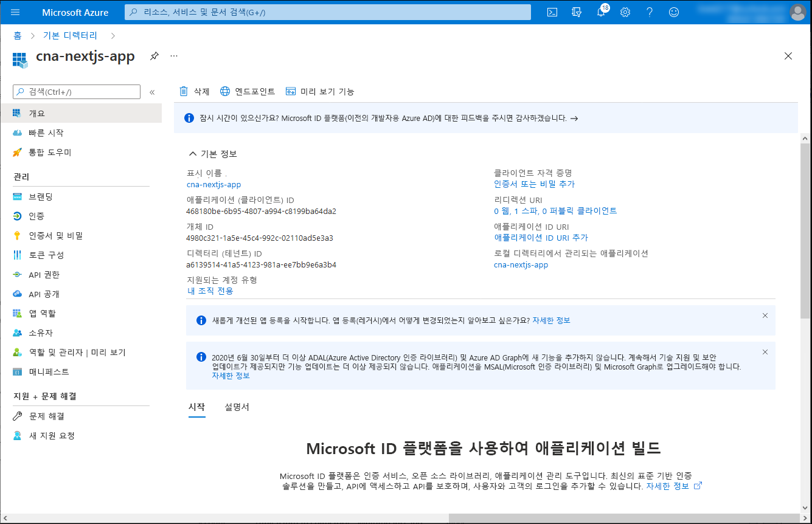Open 자세한 정보 in the app registration banner

click(x=551, y=320)
